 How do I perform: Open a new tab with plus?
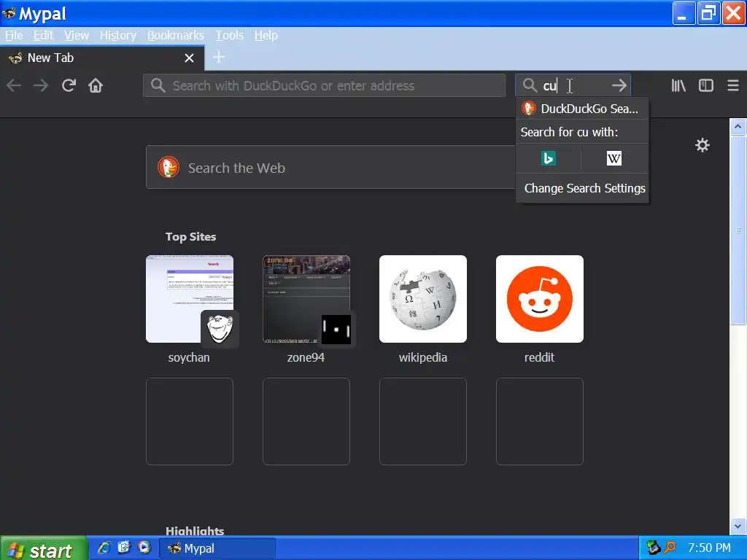(219, 58)
